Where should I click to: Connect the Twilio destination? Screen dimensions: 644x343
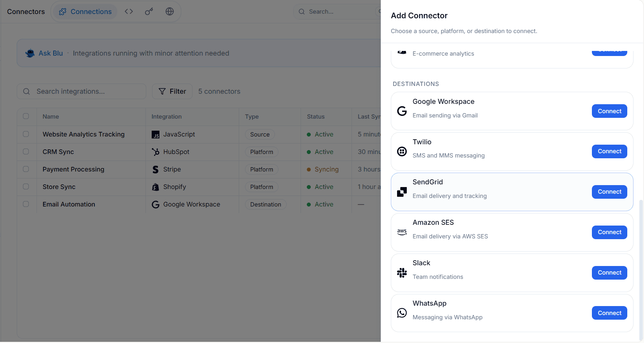609,151
